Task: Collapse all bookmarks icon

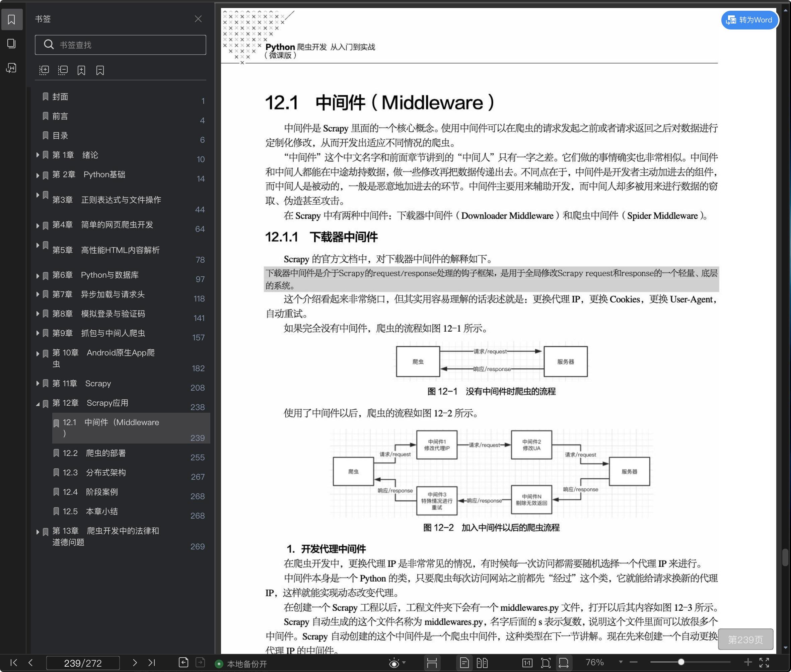Action: coord(63,70)
